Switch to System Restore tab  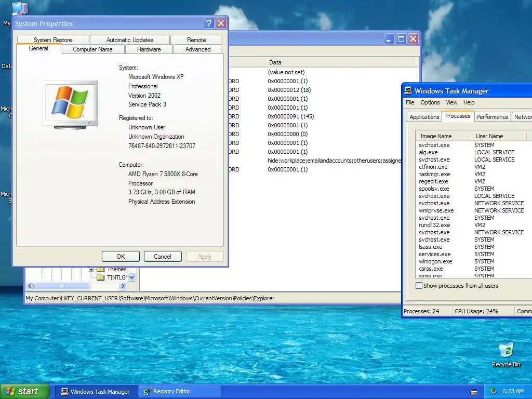53,39
